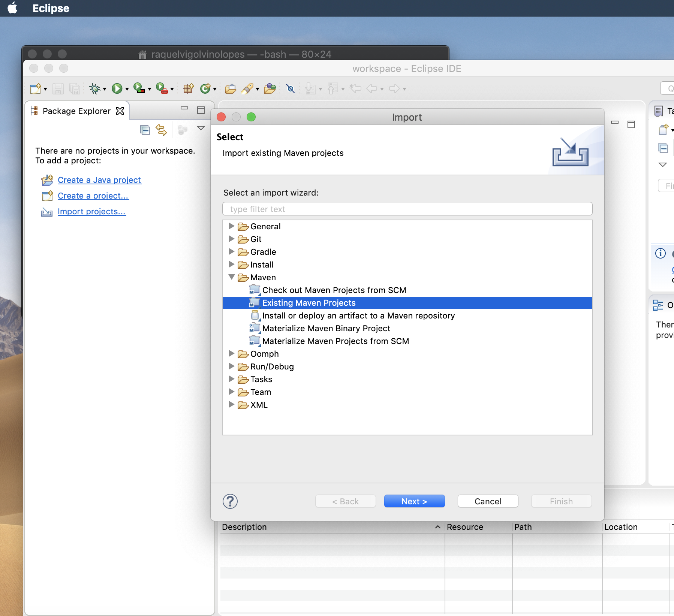Click the Forward navigation arrow icon
The image size is (674, 616).
[x=394, y=89]
